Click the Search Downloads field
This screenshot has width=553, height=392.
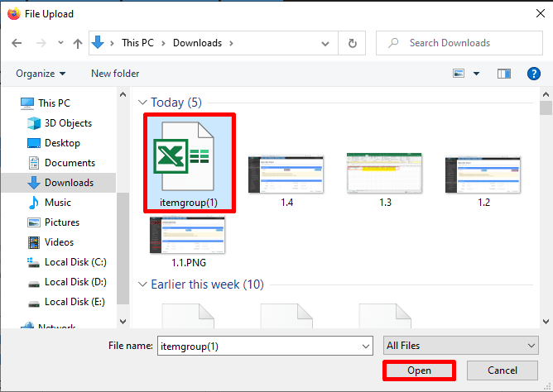coord(459,43)
